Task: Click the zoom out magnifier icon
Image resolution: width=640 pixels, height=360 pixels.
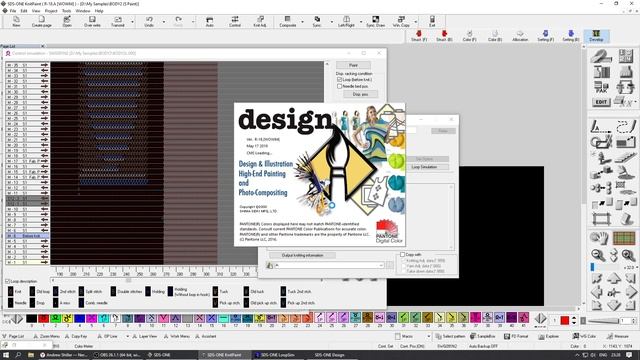Action: (598, 255)
